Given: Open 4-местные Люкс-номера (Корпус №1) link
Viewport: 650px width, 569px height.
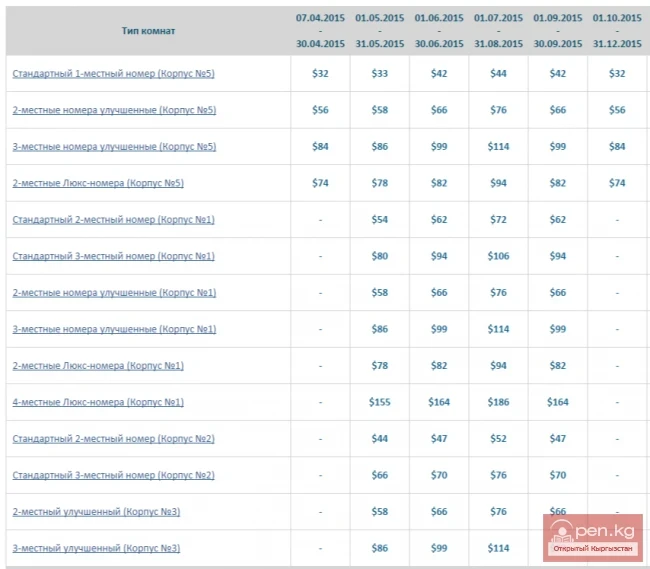Looking at the screenshot, I should tap(98, 402).
